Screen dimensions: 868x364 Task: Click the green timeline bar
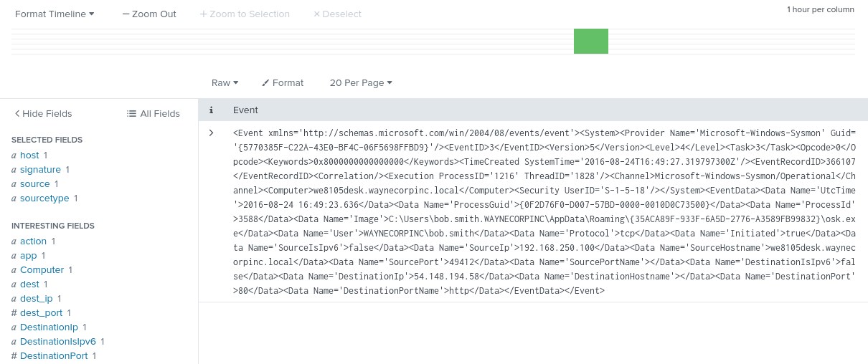(590, 41)
